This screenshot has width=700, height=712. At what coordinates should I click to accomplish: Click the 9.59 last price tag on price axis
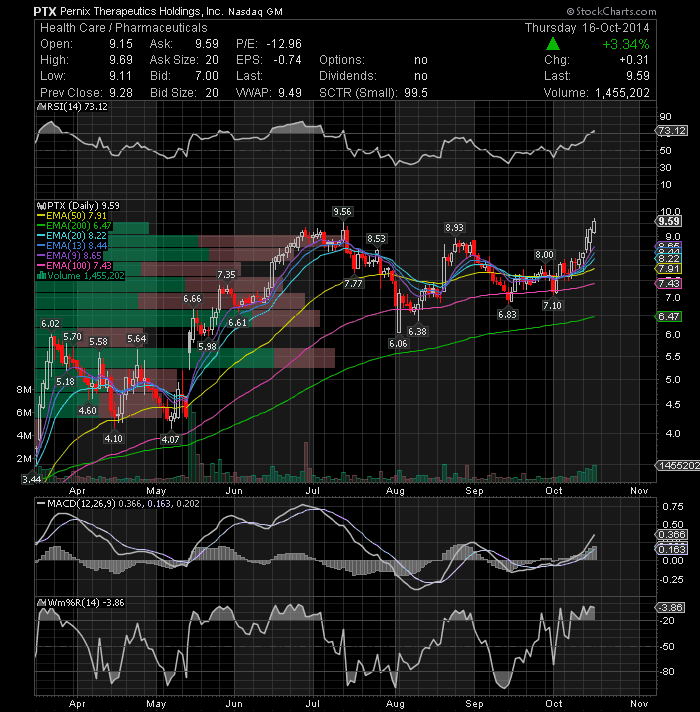[669, 221]
